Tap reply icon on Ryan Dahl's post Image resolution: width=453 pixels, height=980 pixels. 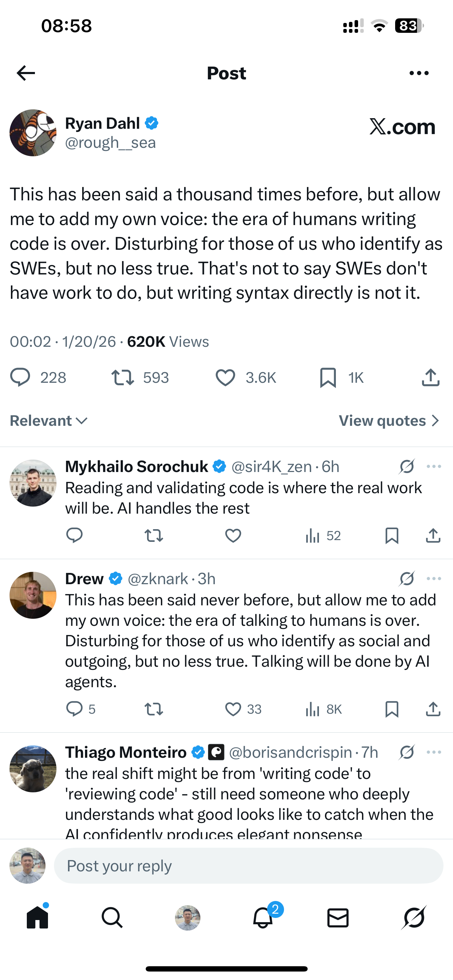[x=20, y=377]
